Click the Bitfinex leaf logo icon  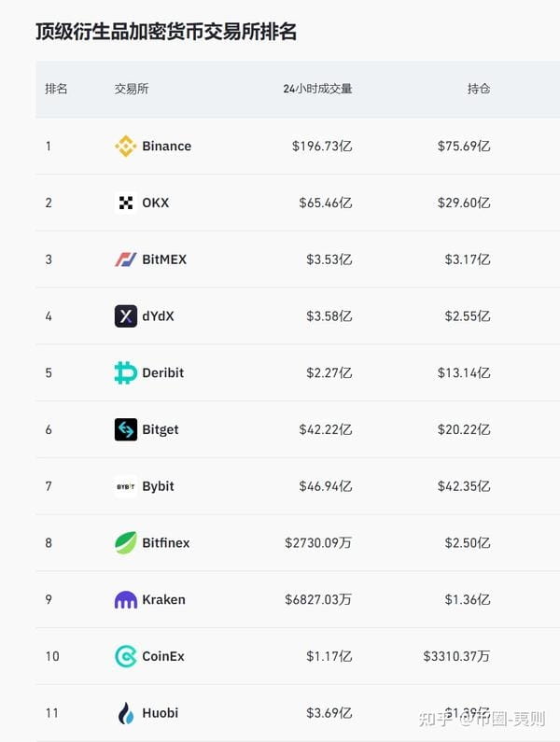tap(125, 543)
